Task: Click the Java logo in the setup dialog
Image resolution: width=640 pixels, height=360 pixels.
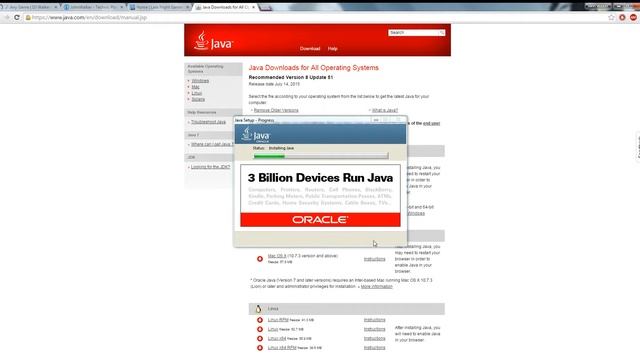Action: point(256,135)
